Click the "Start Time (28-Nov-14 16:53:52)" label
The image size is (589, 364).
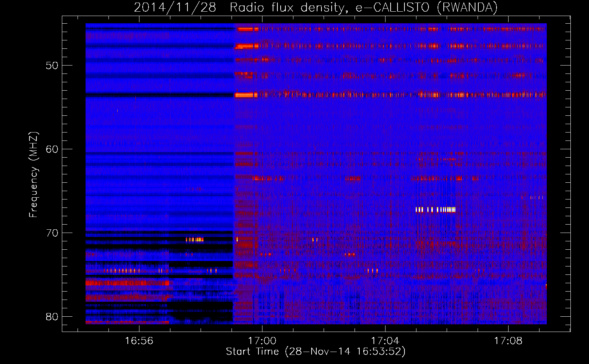(x=316, y=352)
